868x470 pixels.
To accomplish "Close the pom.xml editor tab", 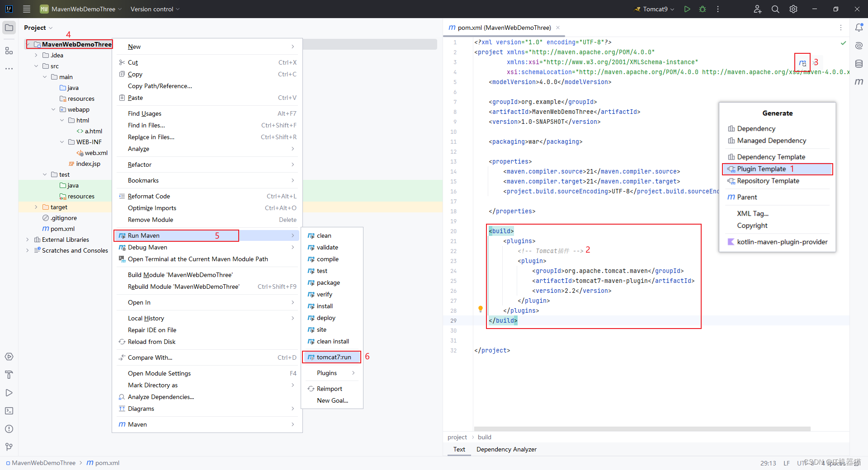I will tap(558, 28).
